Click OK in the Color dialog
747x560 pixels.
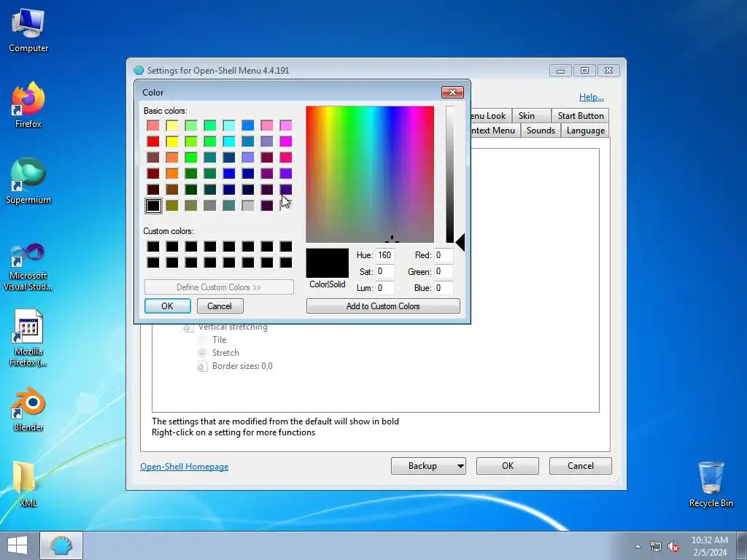pyautogui.click(x=167, y=306)
